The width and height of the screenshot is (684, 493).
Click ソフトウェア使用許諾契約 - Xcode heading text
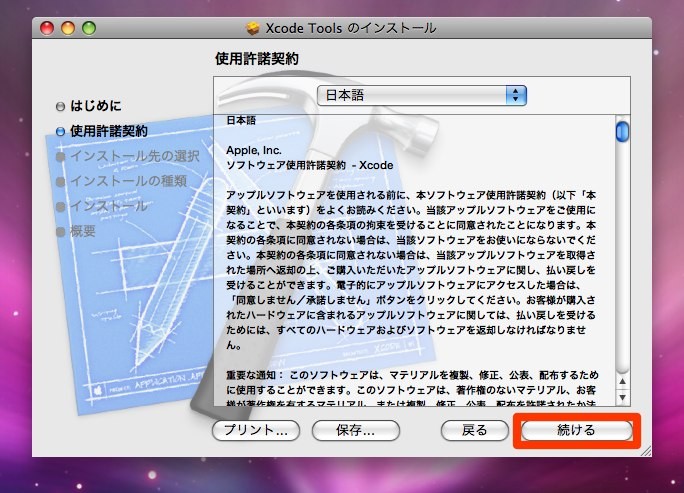[x=310, y=165]
